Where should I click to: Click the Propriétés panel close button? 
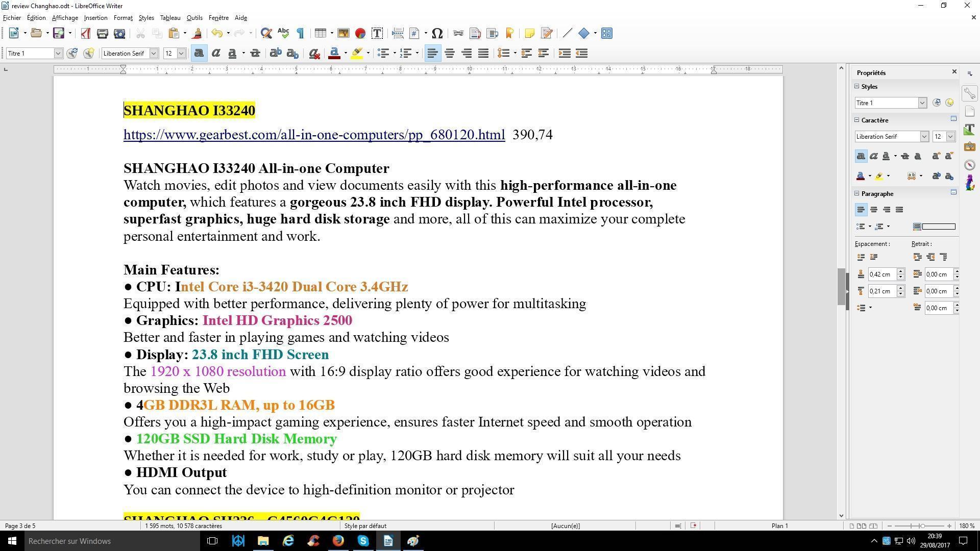pos(954,72)
